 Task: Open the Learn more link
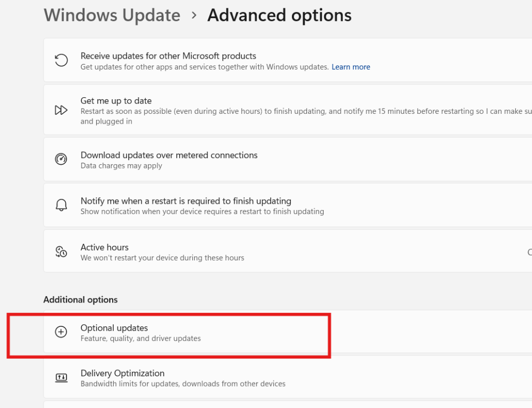coord(351,67)
